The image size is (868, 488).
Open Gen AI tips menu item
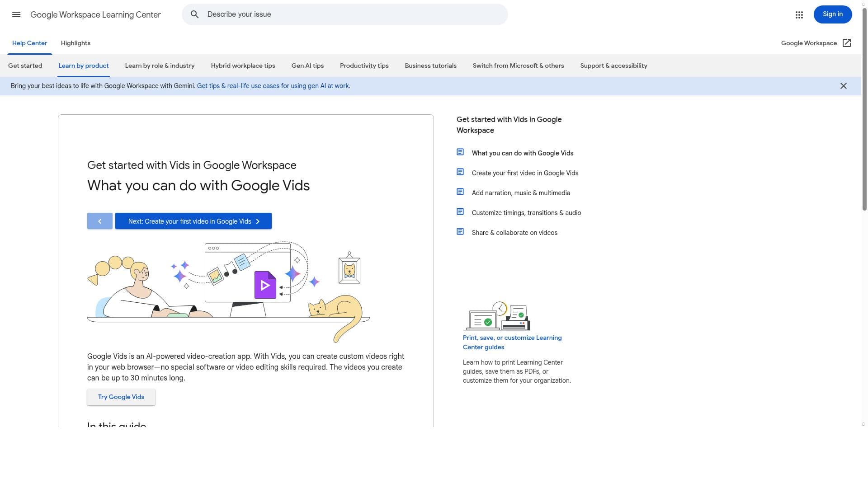click(307, 66)
